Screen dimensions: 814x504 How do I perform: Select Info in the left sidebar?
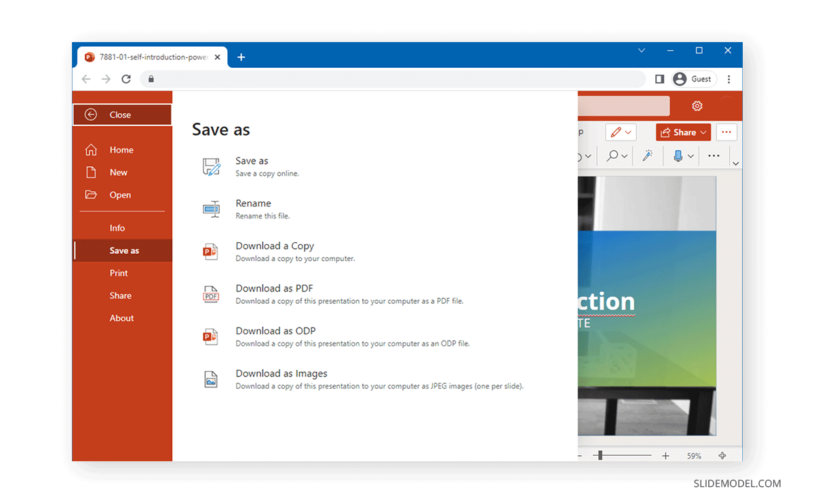coord(117,228)
